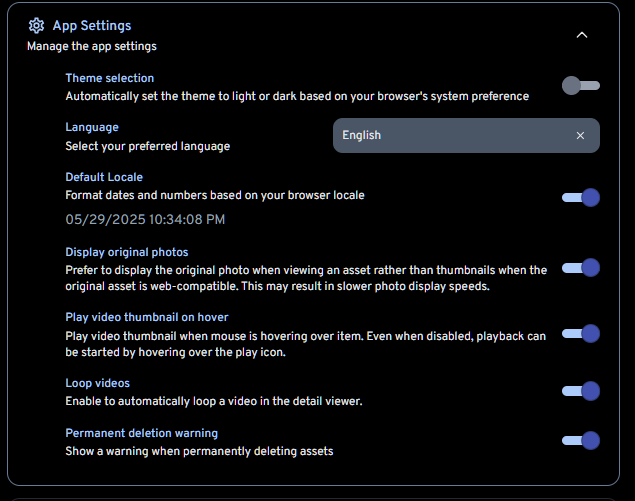Click the Permanent deletion warning label
Image resolution: width=635 pixels, height=501 pixels.
pos(141,433)
